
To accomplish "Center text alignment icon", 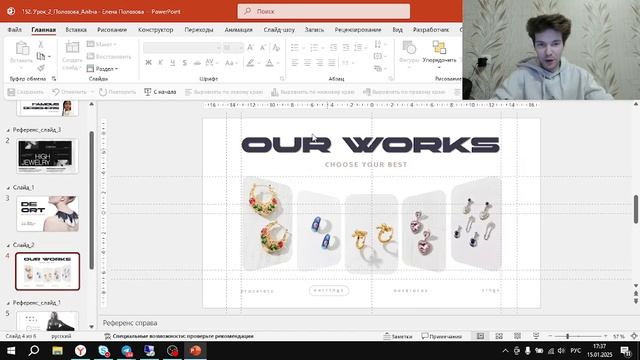I will [x=307, y=63].
